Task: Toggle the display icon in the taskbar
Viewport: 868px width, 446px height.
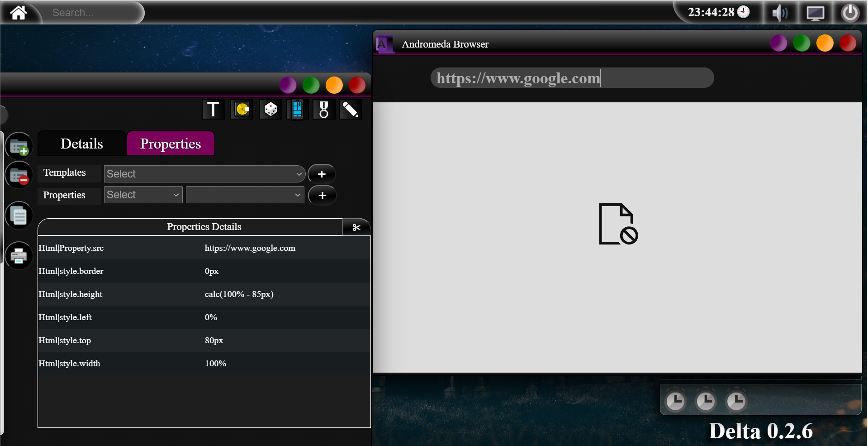Action: pyautogui.click(x=814, y=12)
